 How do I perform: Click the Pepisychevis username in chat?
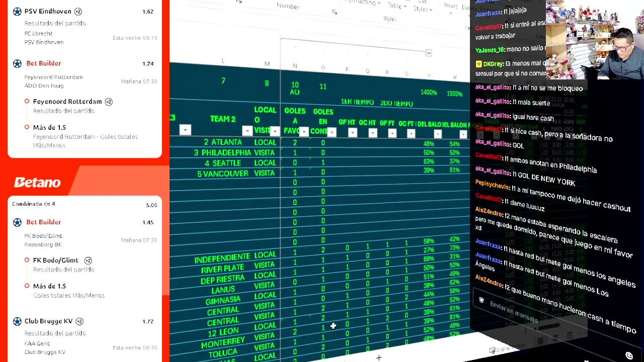pyautogui.click(x=492, y=184)
